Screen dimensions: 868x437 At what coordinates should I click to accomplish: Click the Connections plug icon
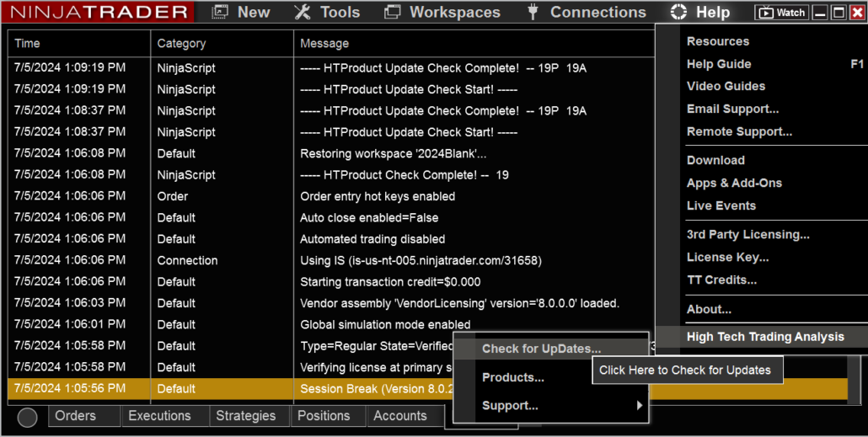(533, 12)
